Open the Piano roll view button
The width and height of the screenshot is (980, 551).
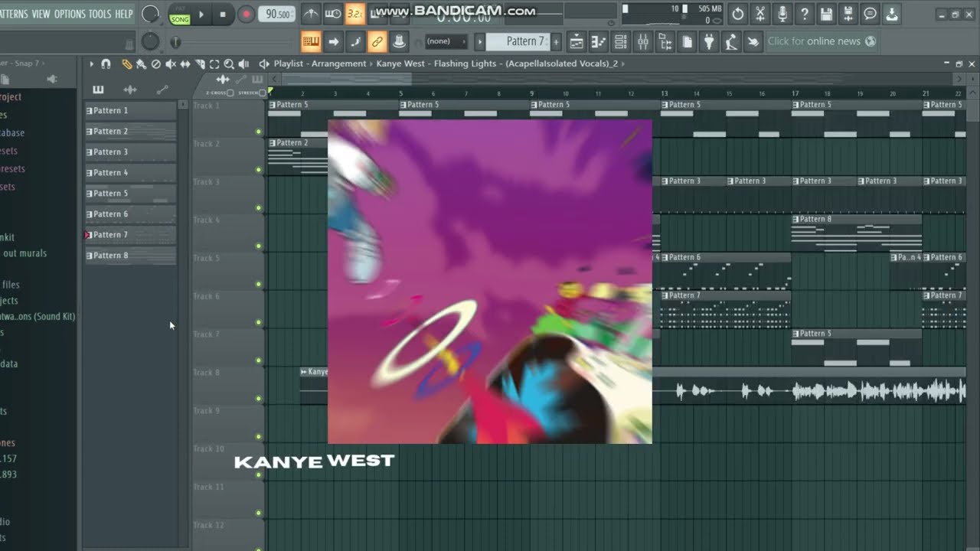coord(599,41)
